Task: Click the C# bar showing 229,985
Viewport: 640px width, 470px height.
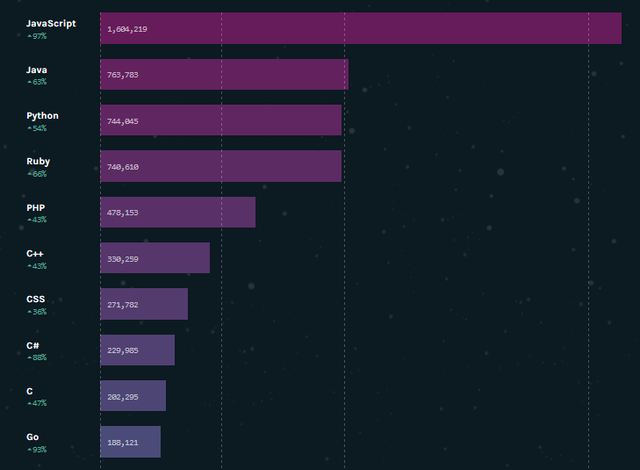Action: (x=138, y=350)
